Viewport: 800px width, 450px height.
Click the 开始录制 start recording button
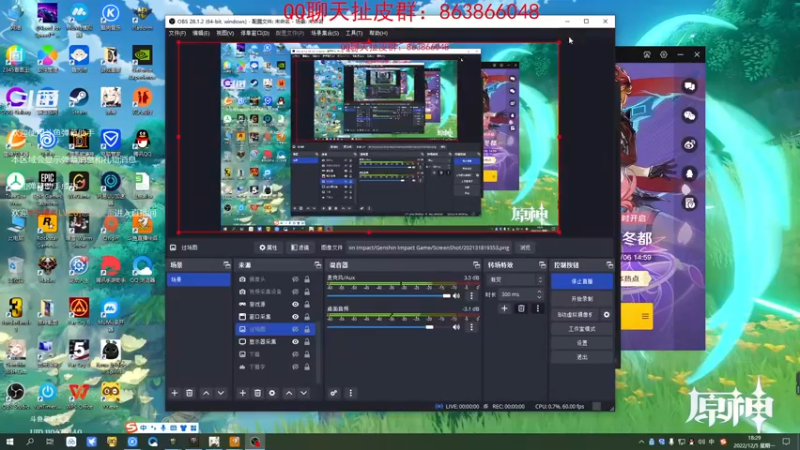tap(582, 298)
